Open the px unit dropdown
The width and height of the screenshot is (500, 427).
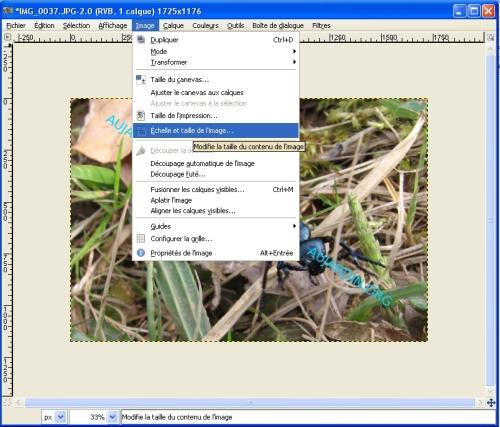click(x=60, y=417)
